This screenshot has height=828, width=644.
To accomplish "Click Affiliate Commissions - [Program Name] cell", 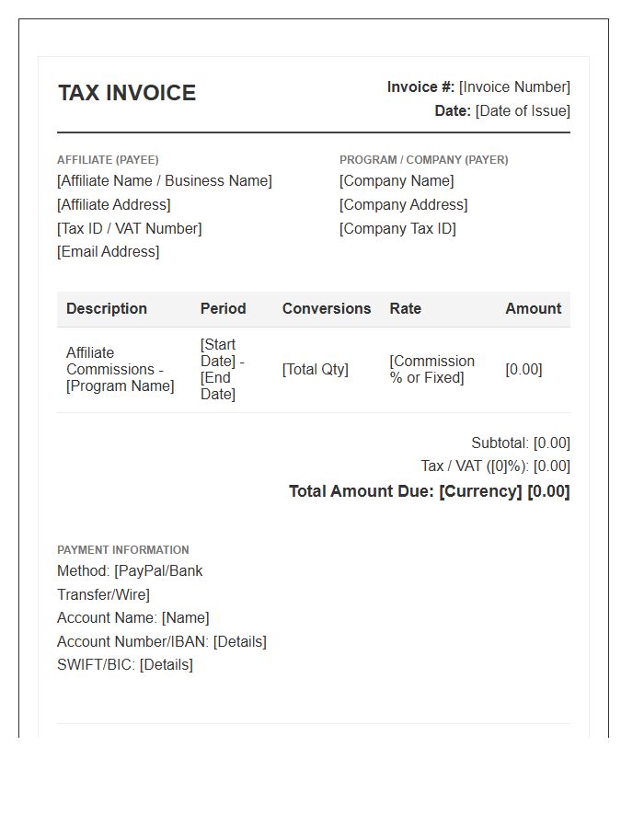I will pos(121,369).
